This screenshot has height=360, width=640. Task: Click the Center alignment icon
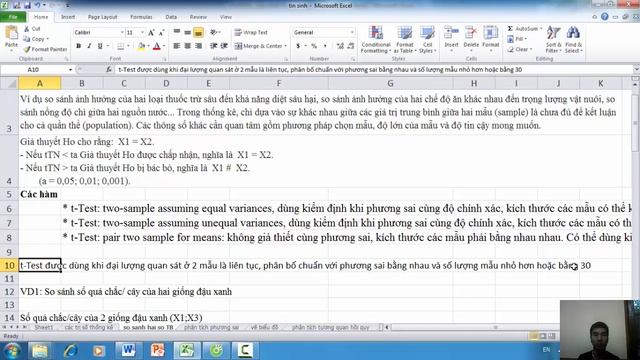(187, 46)
